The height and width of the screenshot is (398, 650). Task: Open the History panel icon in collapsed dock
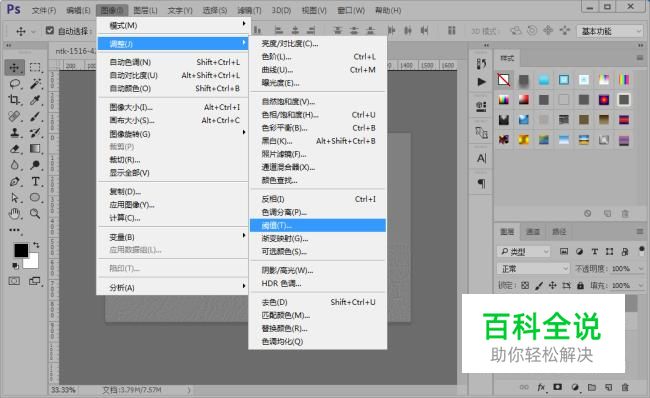(481, 63)
